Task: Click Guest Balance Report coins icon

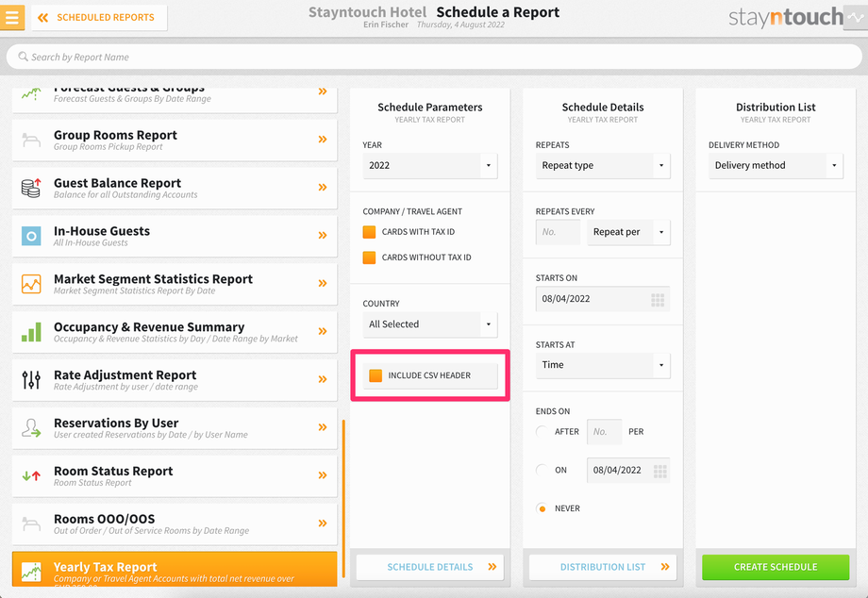Action: coord(31,188)
